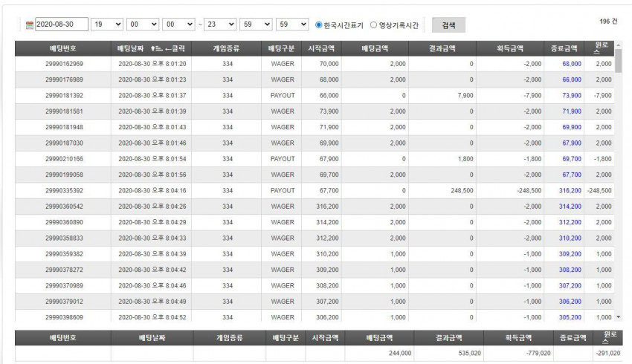632x364 pixels.
Task: Click the 종료금액 column header in top table
Action: [x=564, y=49]
